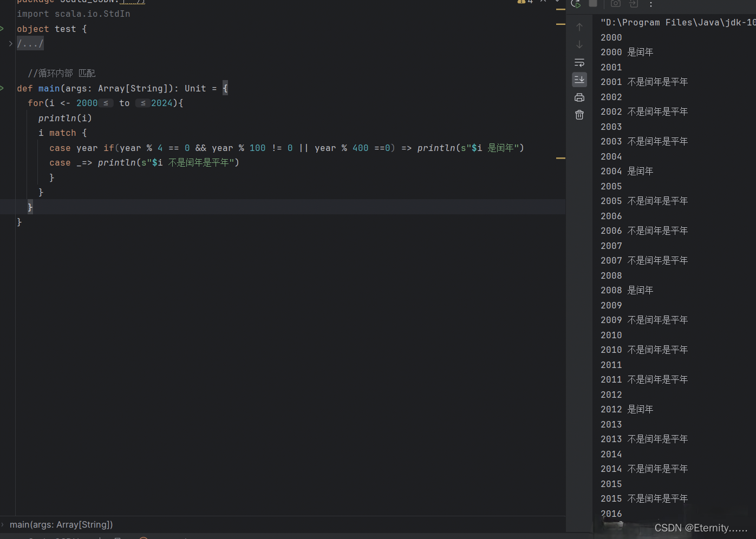
Task: Click the 'case _=>' line in the editor
Action: pyautogui.click(x=144, y=162)
